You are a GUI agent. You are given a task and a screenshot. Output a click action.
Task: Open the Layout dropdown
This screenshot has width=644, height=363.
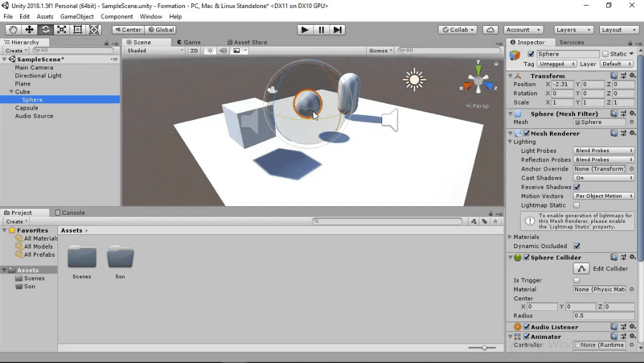619,29
